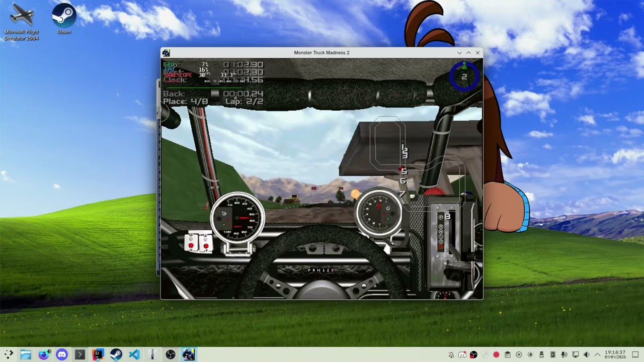This screenshot has height=362, width=644.
Task: Open the microphone settings in the tray
Action: [564, 355]
